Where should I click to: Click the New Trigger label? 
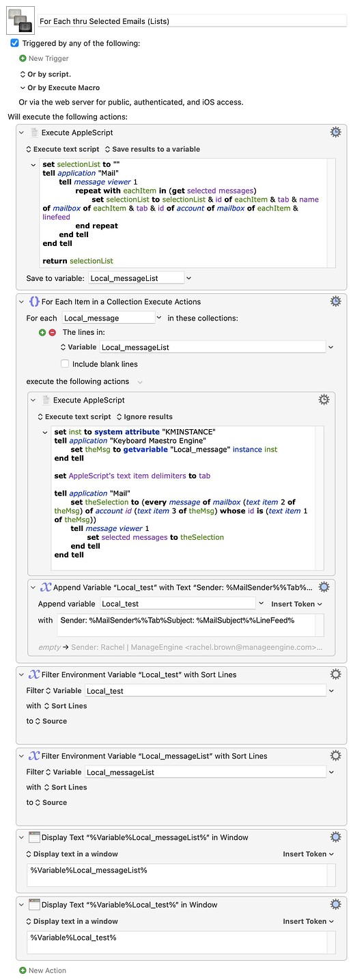(48, 59)
